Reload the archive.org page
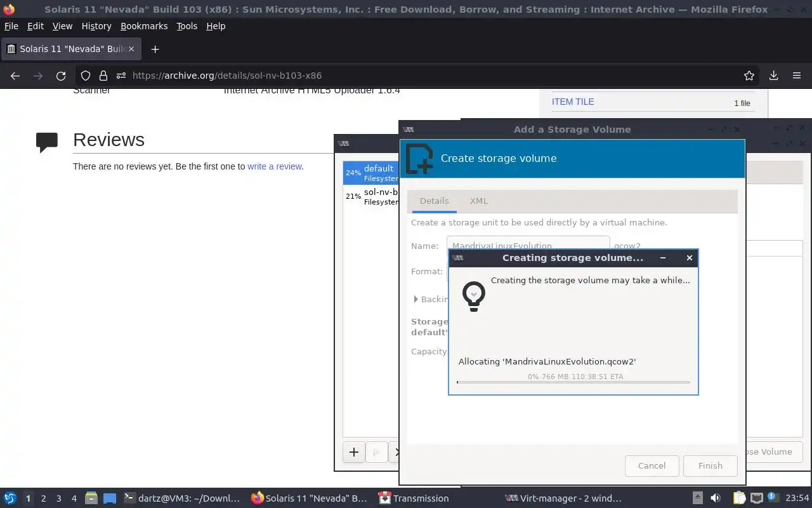Image resolution: width=812 pixels, height=508 pixels. click(61, 76)
